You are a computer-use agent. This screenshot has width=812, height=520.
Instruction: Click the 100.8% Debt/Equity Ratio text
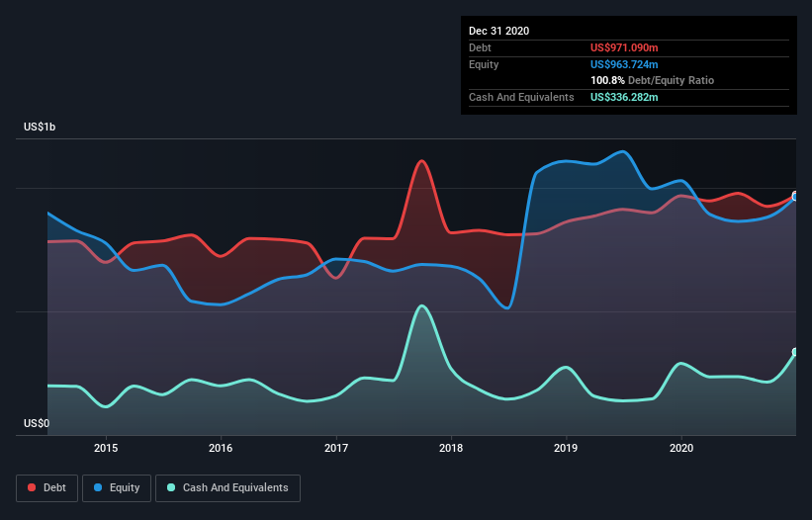coord(652,81)
